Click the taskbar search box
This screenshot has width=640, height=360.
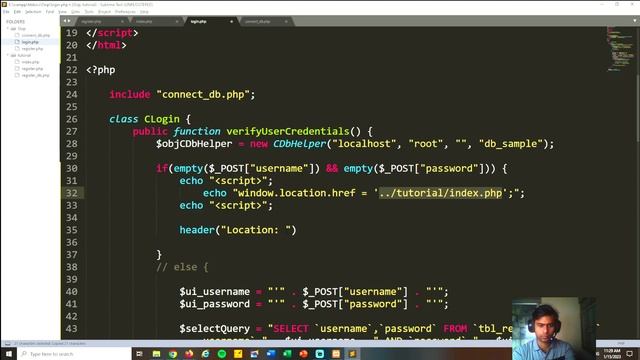[74, 353]
